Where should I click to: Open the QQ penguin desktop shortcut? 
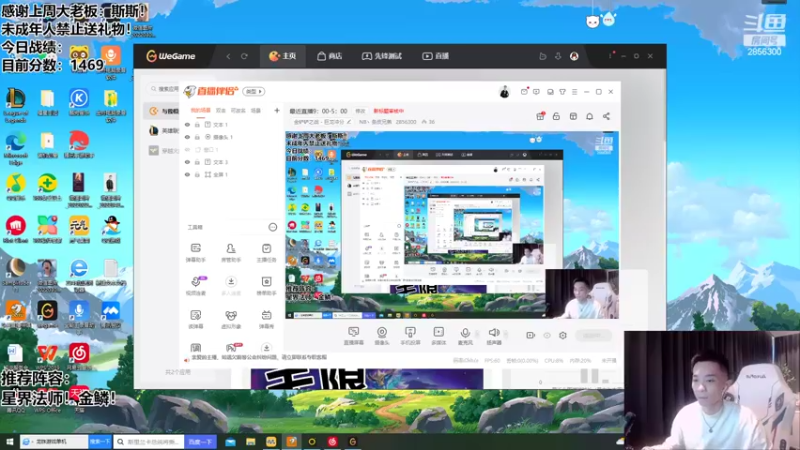pos(111,229)
